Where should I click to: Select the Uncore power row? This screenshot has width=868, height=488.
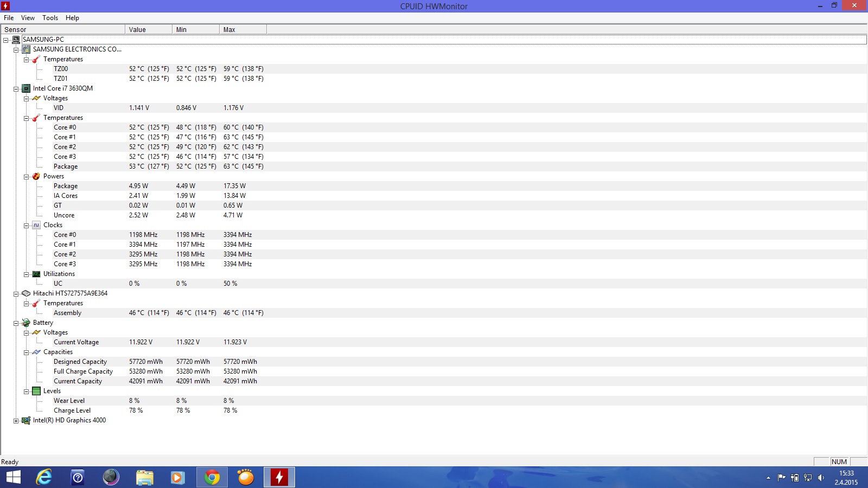[x=433, y=215]
